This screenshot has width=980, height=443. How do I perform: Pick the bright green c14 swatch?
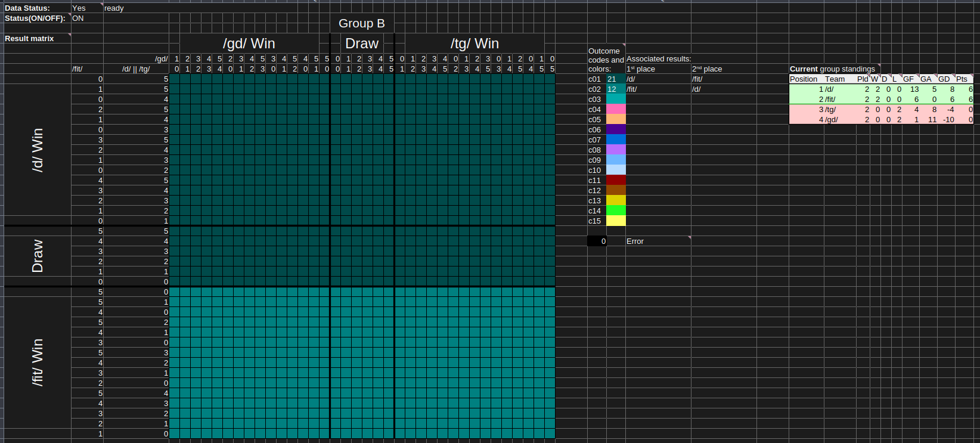coord(616,211)
